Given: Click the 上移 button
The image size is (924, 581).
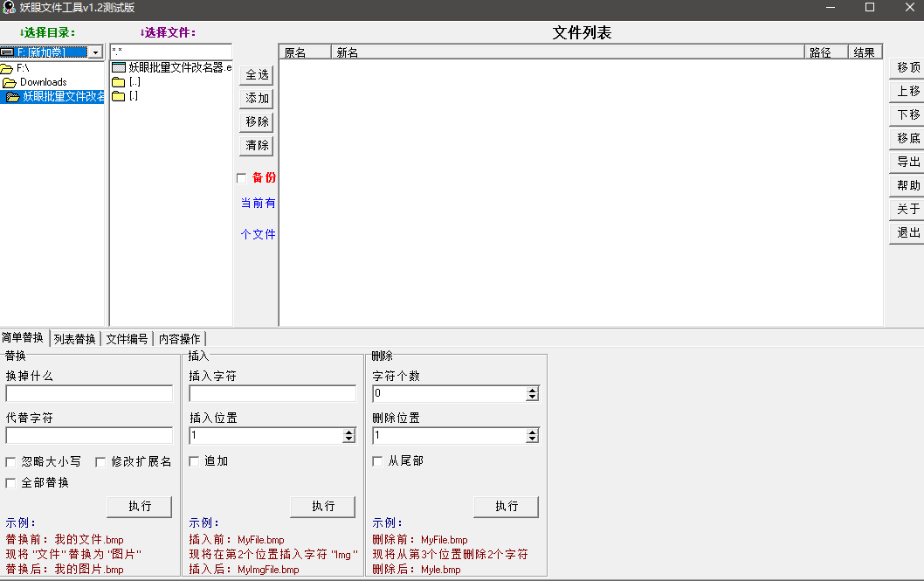Looking at the screenshot, I should [907, 92].
